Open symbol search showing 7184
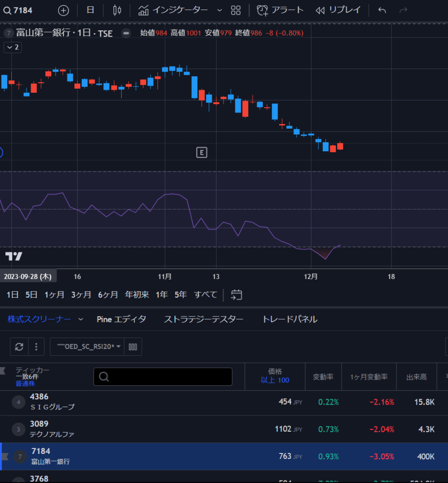448x483 pixels. (x=18, y=10)
